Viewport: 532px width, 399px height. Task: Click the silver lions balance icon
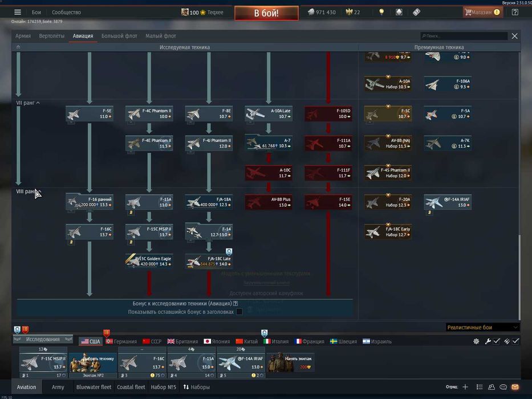(x=311, y=12)
